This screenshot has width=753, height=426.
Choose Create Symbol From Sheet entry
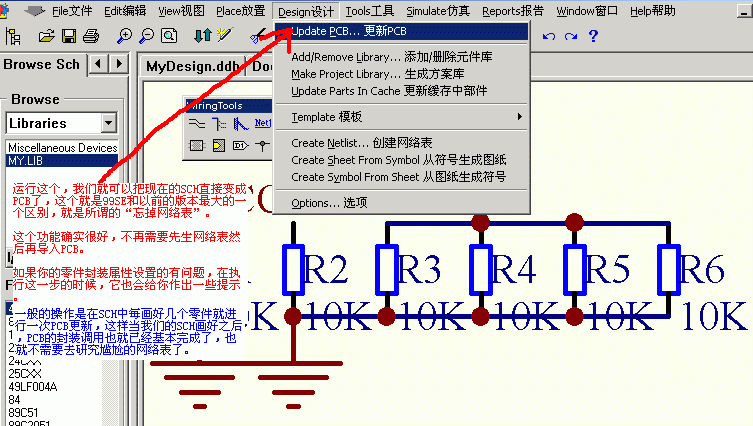click(401, 177)
